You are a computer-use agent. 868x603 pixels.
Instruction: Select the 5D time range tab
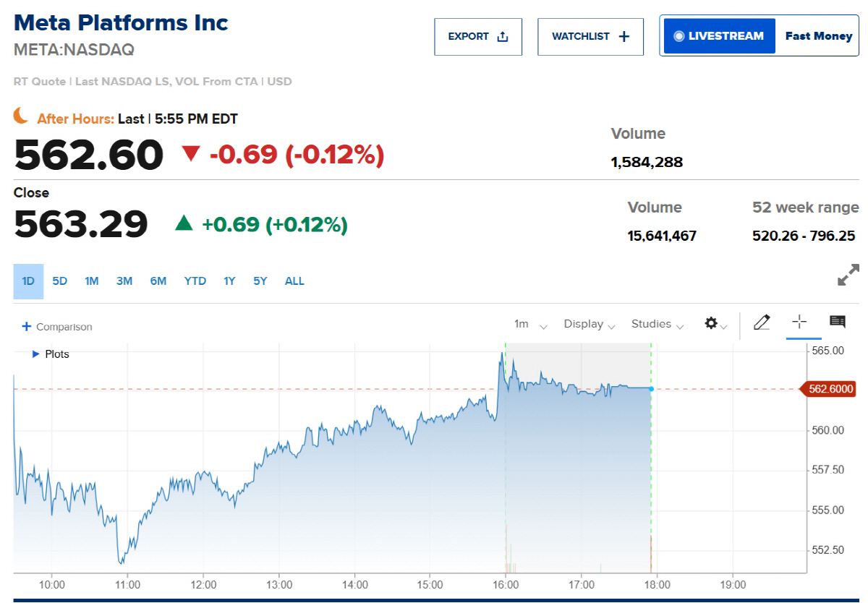[x=60, y=281]
